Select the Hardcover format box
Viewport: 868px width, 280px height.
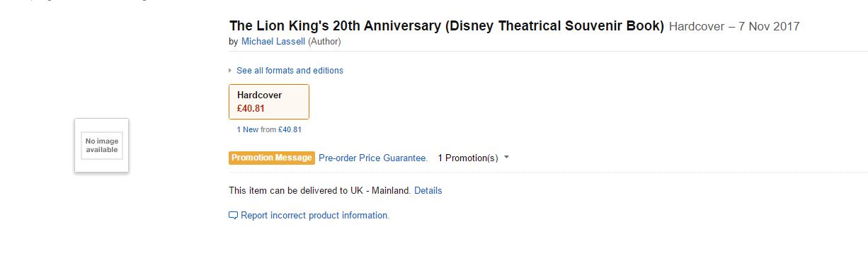click(x=269, y=102)
